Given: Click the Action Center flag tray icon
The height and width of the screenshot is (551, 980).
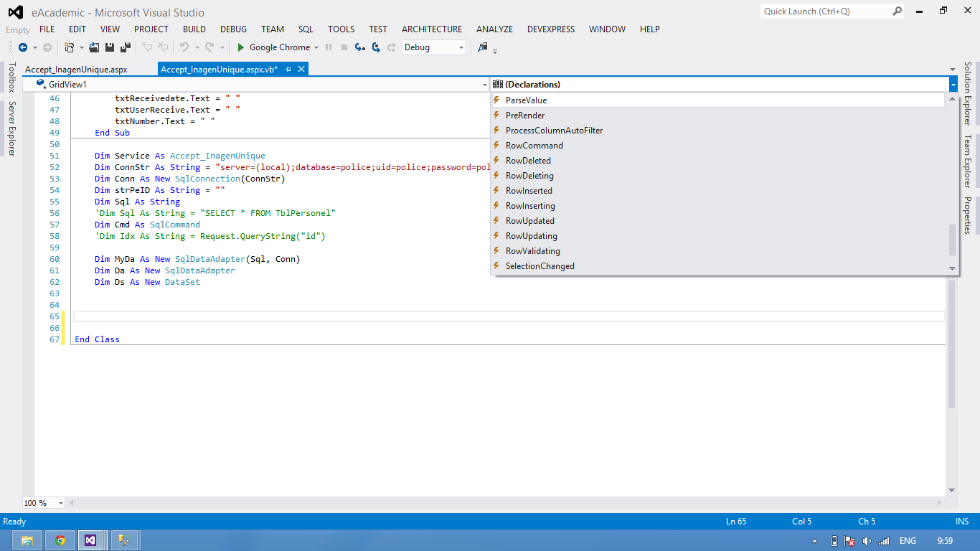Looking at the screenshot, I should click(x=850, y=541).
